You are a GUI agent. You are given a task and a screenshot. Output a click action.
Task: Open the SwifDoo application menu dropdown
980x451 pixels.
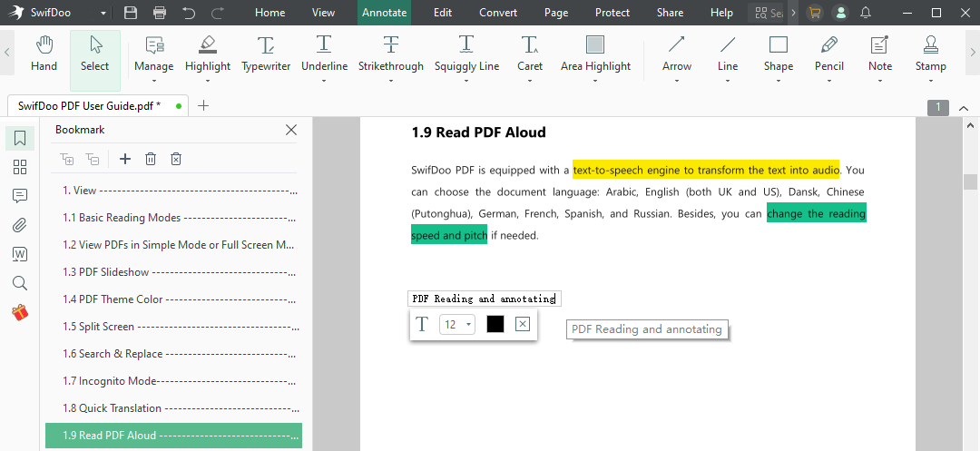103,13
